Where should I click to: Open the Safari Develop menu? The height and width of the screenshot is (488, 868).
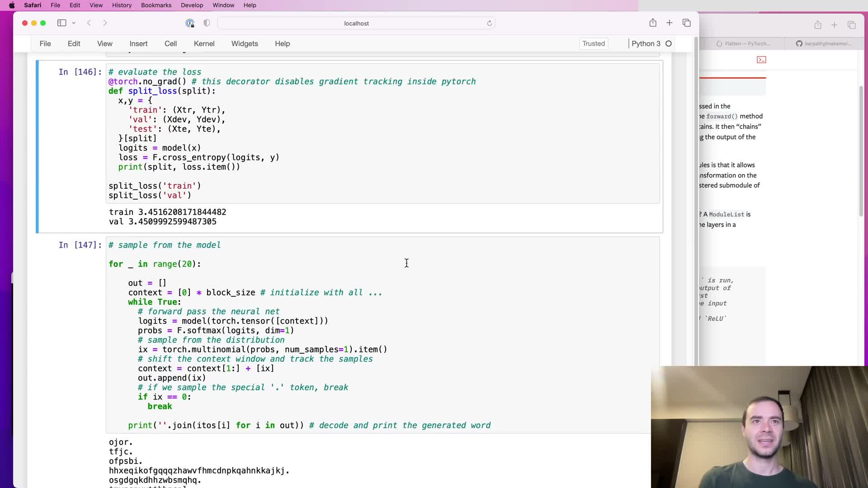(x=192, y=5)
